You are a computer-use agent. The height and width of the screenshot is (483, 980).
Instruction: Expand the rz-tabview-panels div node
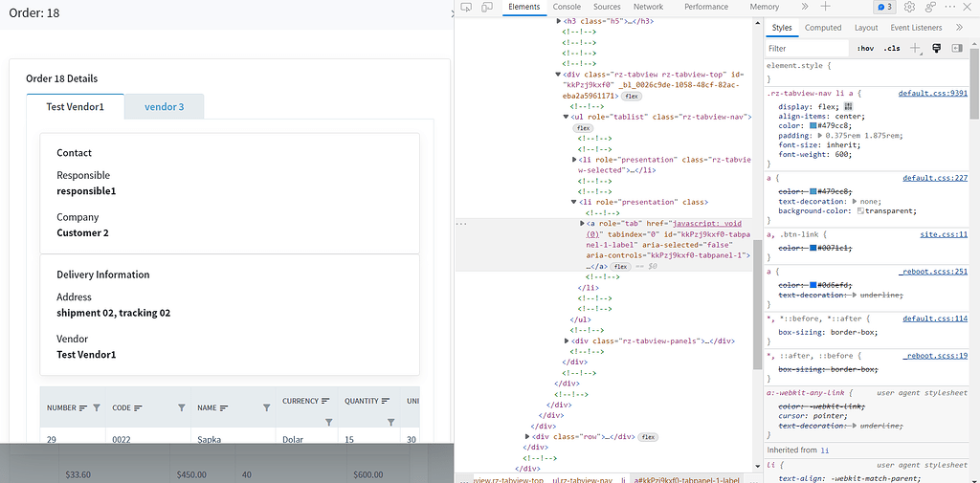(567, 341)
